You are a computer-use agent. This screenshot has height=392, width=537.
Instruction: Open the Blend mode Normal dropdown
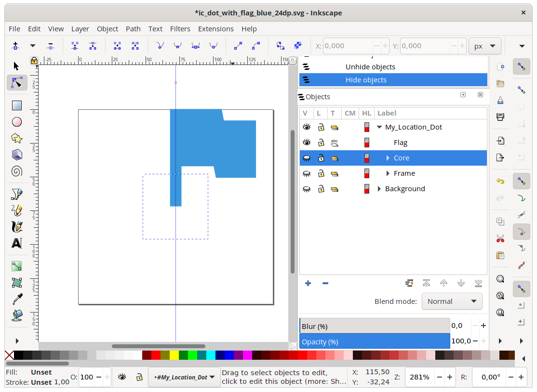452,301
